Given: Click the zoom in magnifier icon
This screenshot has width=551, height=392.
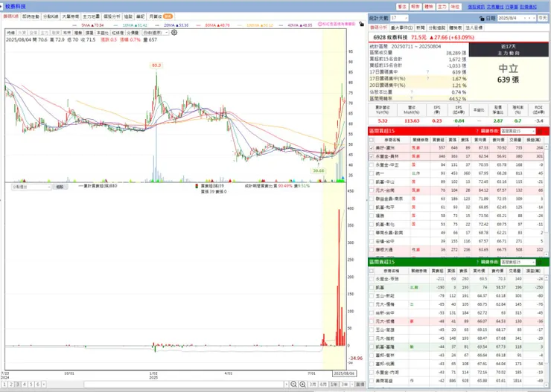Looking at the screenshot, I should [x=302, y=385].
